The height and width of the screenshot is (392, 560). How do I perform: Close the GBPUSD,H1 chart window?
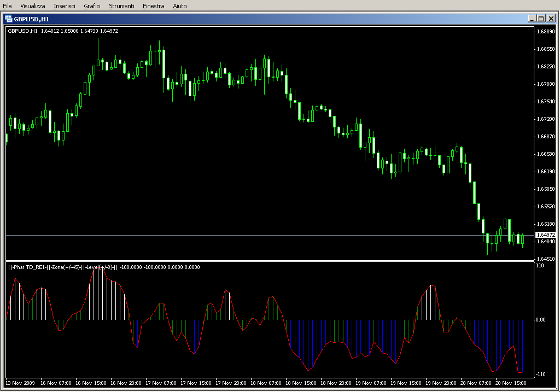tap(550, 18)
